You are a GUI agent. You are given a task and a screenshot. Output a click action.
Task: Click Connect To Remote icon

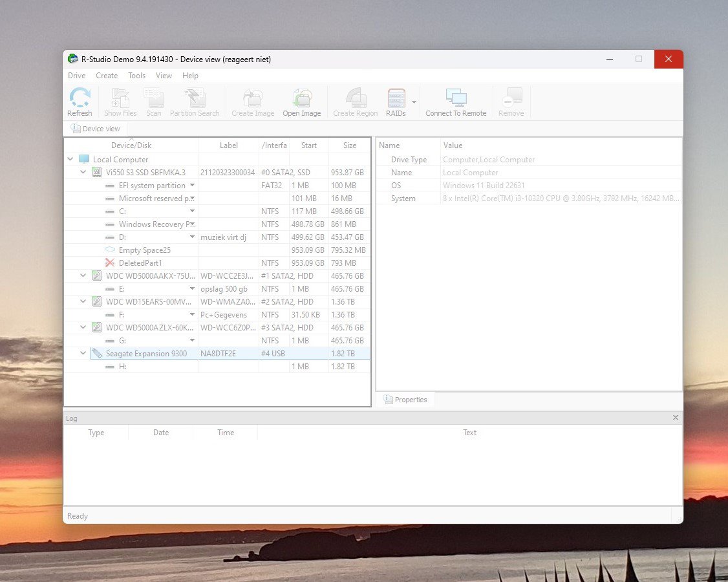tap(456, 99)
